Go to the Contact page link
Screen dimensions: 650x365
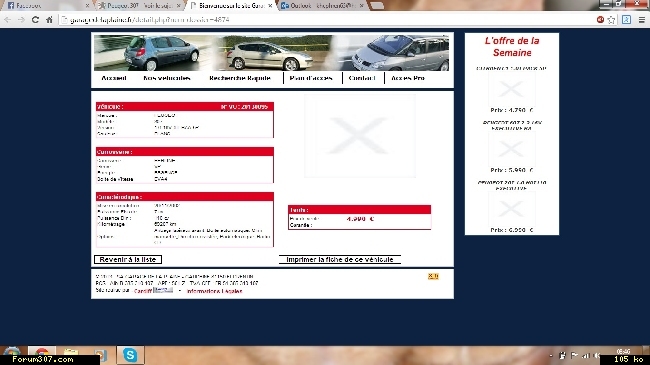click(362, 78)
